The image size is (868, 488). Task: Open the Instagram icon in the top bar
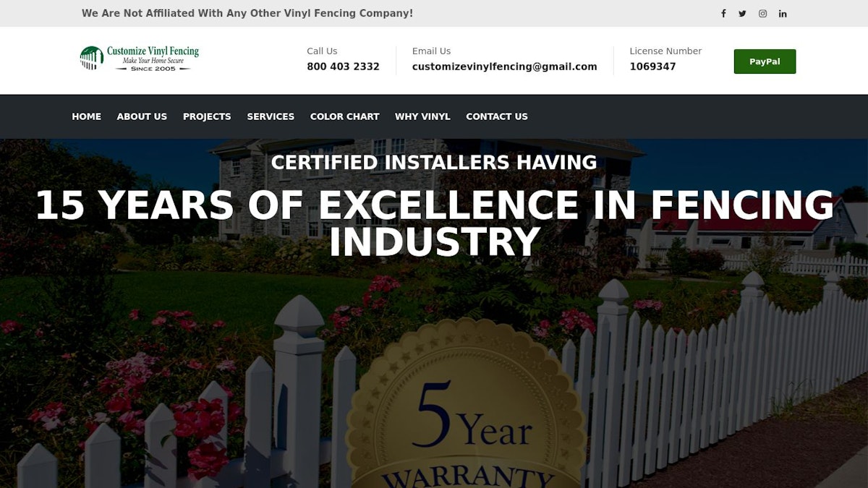(x=762, y=13)
